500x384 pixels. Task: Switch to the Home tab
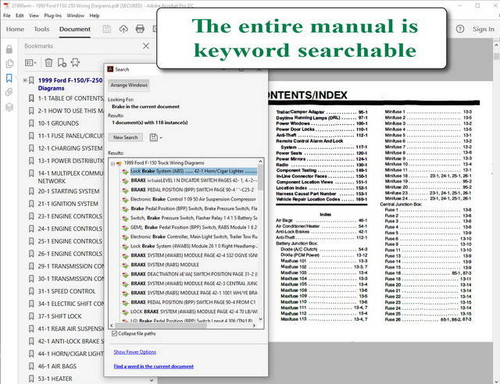15,29
